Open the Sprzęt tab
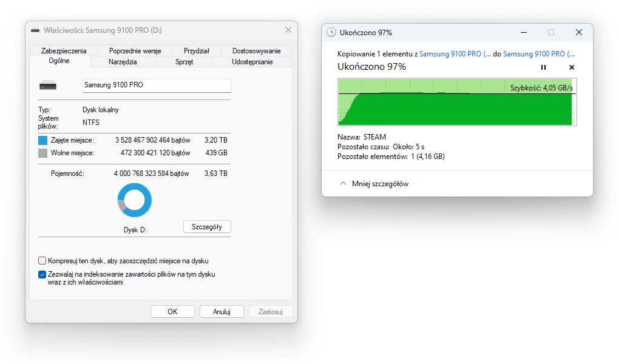 pyautogui.click(x=184, y=62)
